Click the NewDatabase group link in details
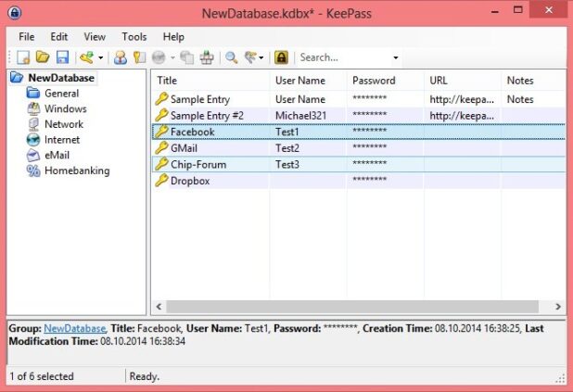 click(74, 328)
